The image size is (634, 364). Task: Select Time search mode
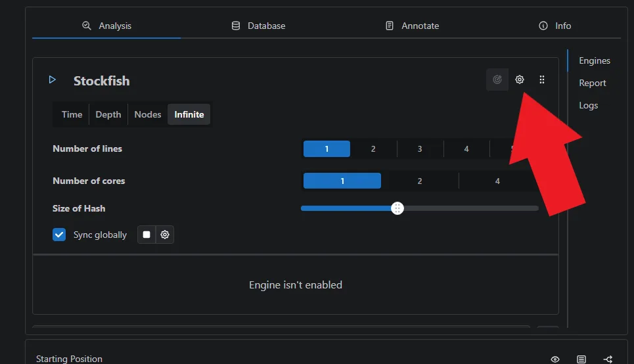tap(72, 114)
